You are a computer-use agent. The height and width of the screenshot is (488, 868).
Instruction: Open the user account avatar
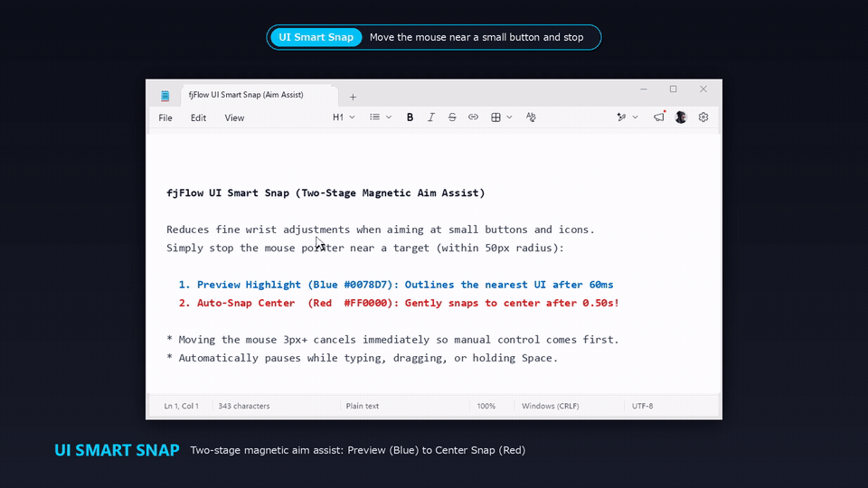pos(681,117)
